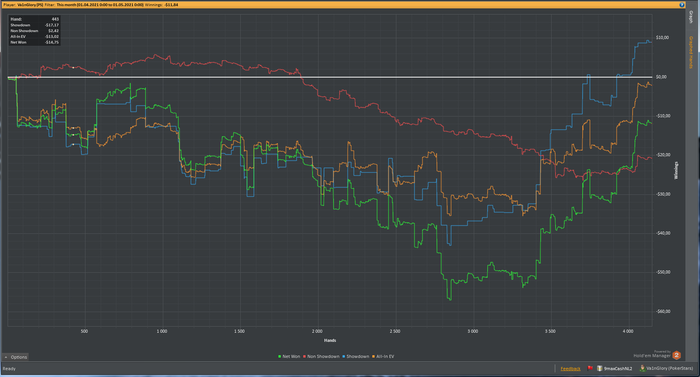Image resolution: width=700 pixels, height=377 pixels.
Task: Click the Net Won value -$14,75
Action: pos(52,42)
